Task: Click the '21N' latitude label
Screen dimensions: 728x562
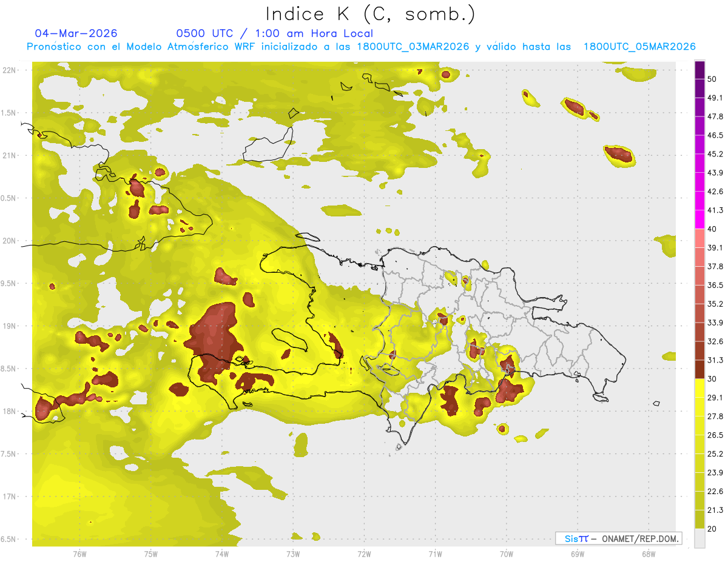Action: tap(9, 155)
